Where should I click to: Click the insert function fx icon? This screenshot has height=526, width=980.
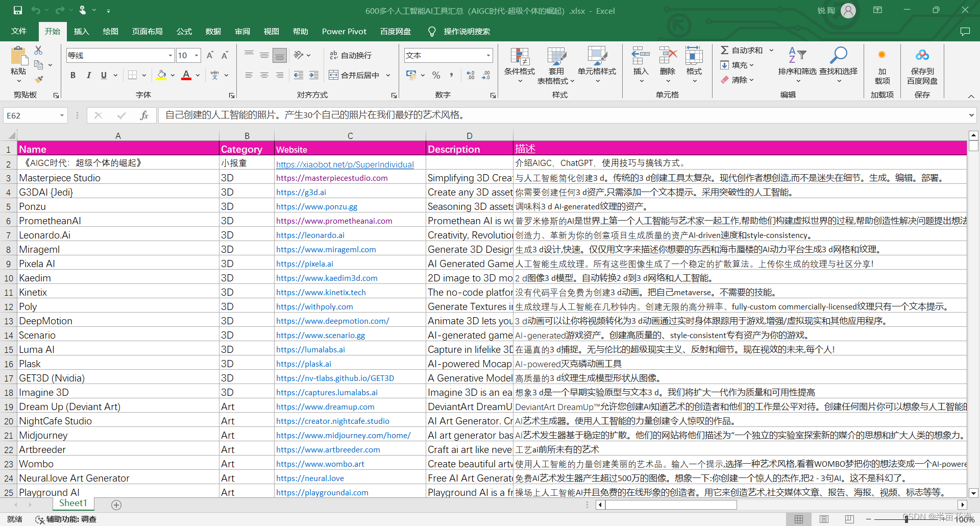[x=144, y=115]
